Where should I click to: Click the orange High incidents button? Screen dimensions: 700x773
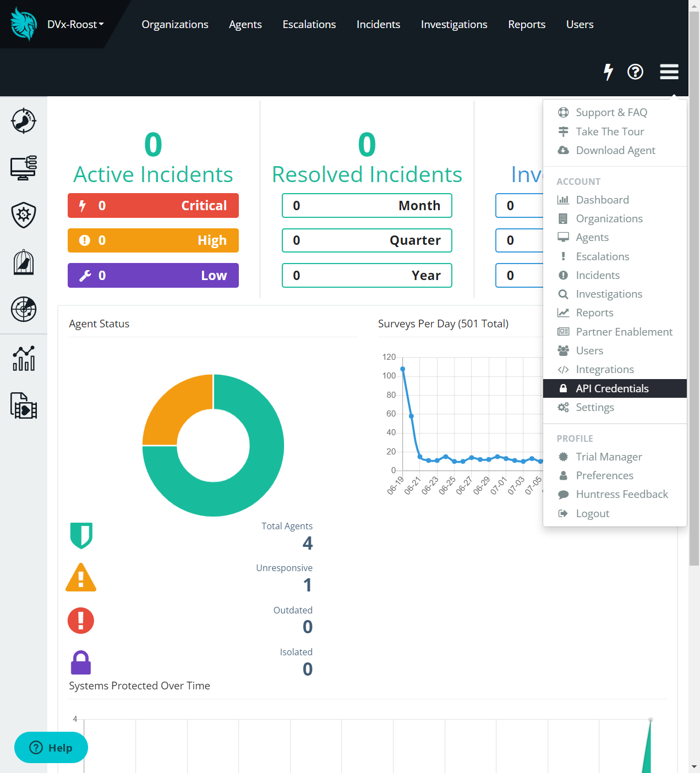tap(153, 240)
